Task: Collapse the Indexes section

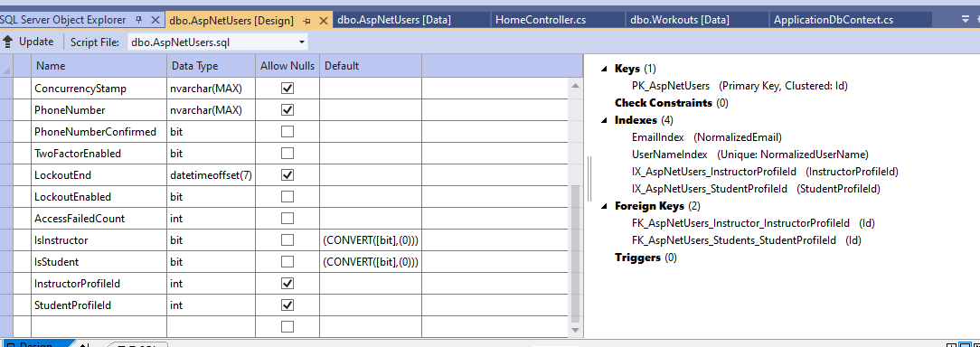Action: tap(604, 120)
